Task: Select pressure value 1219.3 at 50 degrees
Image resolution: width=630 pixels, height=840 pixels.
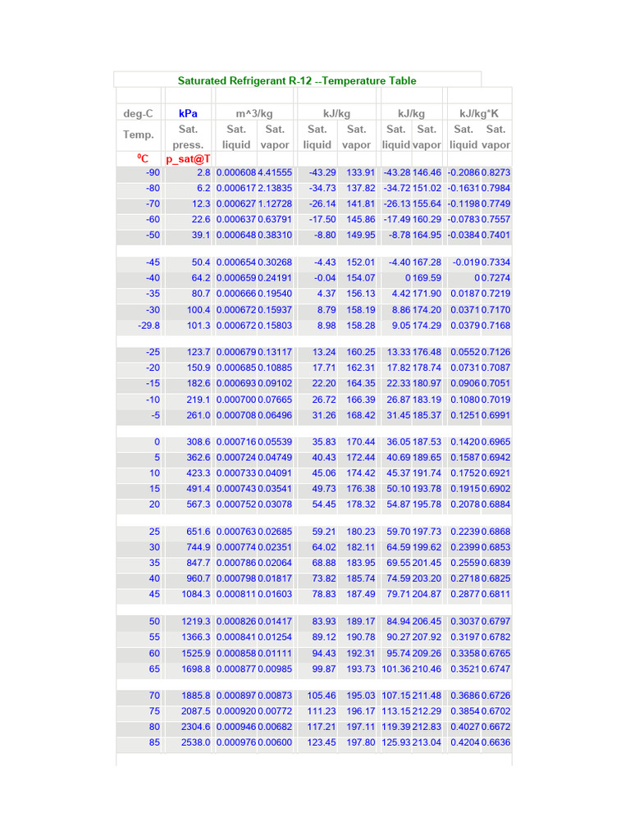Action: click(x=195, y=622)
